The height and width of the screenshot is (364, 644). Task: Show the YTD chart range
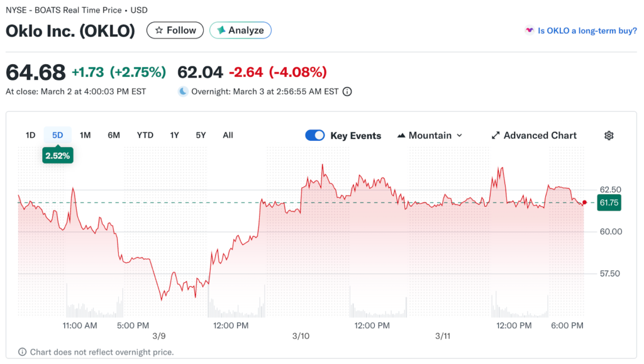click(x=145, y=135)
